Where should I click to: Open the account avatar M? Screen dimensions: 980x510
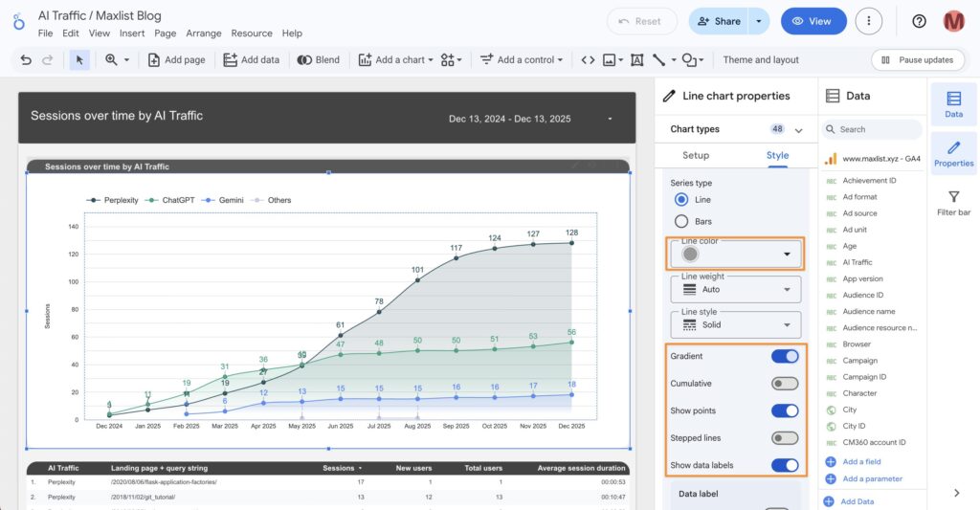(x=954, y=21)
